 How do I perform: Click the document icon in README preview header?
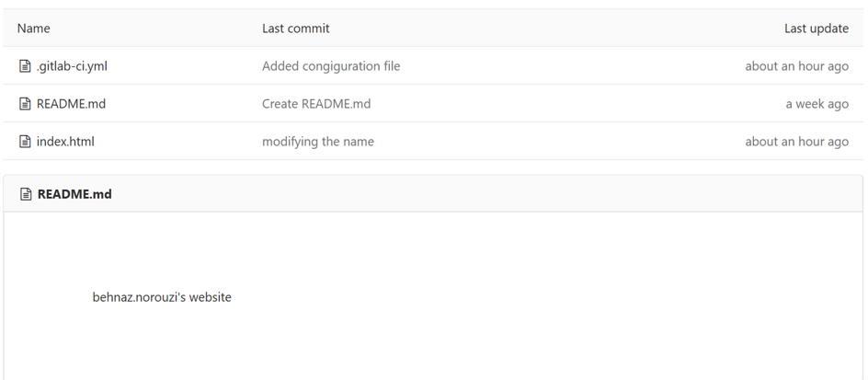[x=26, y=194]
